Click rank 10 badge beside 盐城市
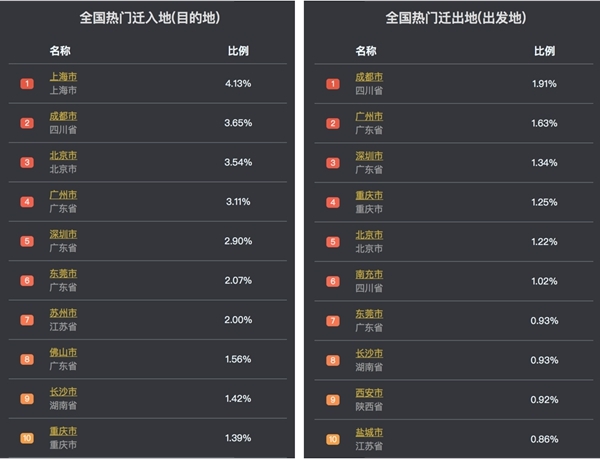The image size is (600, 459). (332, 438)
